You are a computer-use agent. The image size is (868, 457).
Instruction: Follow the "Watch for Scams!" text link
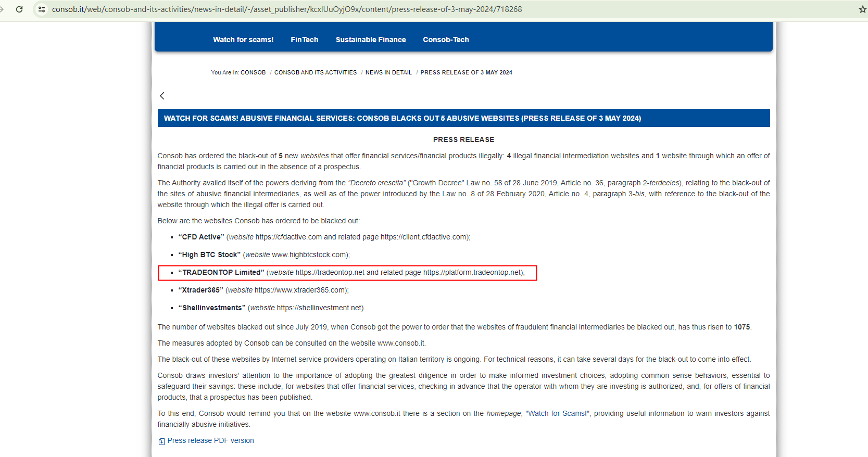[559, 413]
